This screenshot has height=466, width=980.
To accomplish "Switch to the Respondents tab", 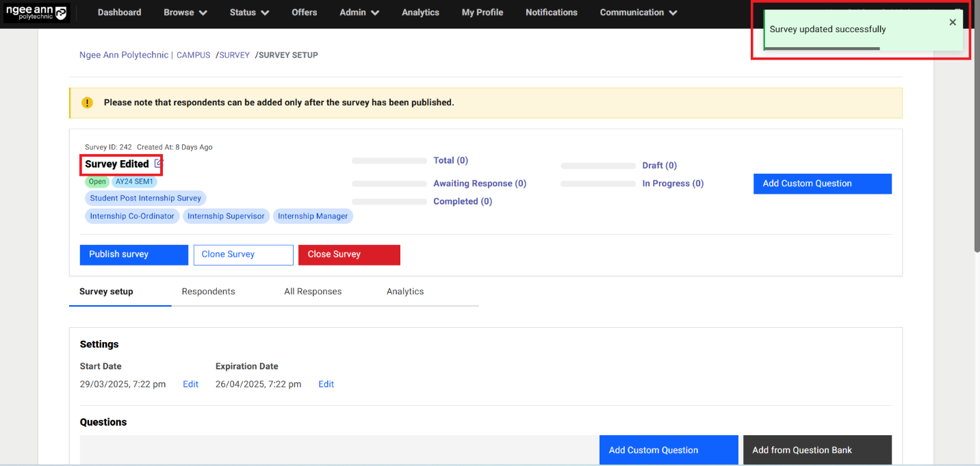I will point(208,292).
